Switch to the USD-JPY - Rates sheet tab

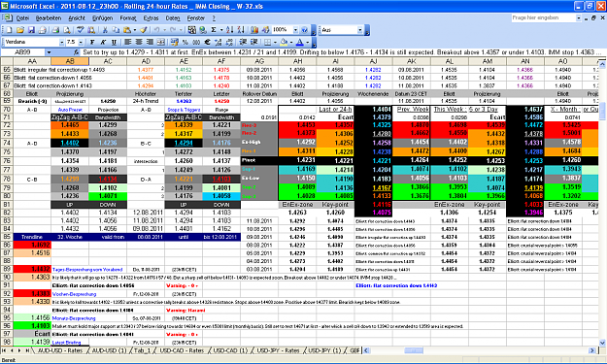(278, 350)
